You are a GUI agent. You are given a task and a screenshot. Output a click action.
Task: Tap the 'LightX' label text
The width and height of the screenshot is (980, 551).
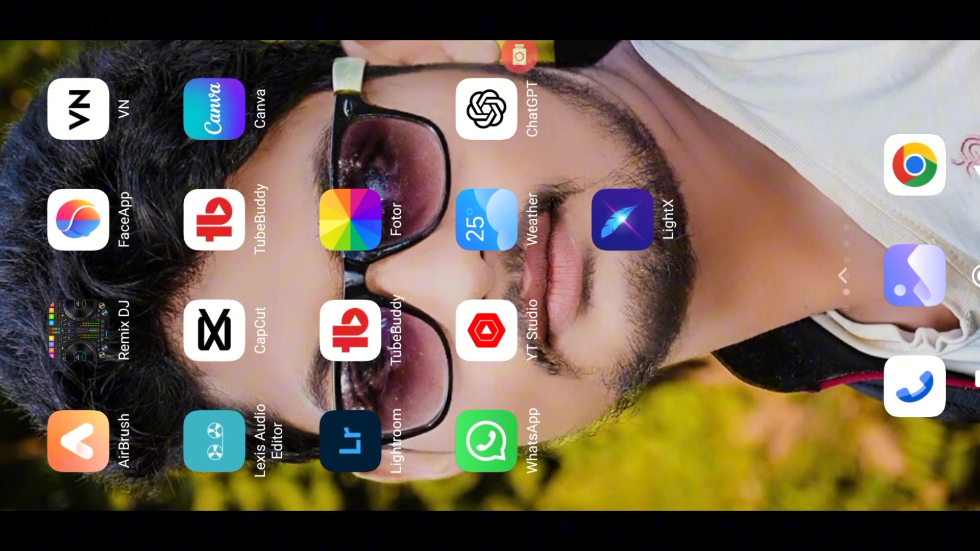(668, 220)
